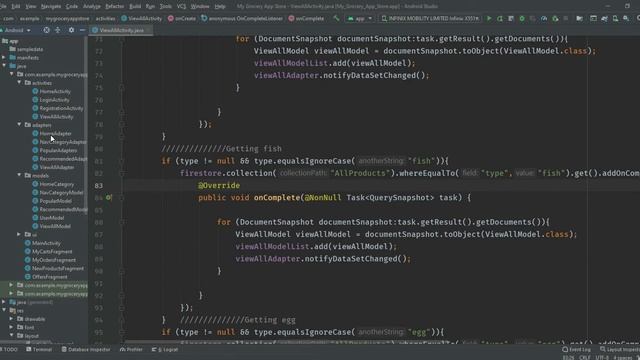Click ViewAllActivity breadcrumb in navigation bar
This screenshot has height=360, width=640.
pos(142,18)
